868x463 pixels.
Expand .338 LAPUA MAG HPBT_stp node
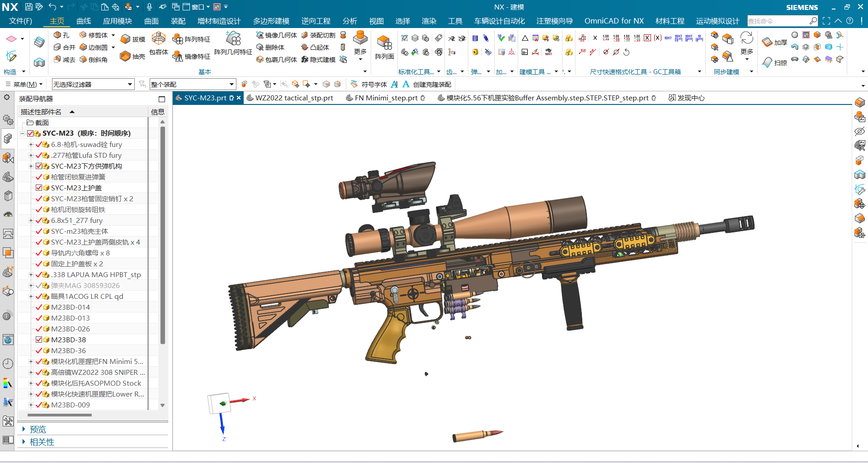coord(31,275)
